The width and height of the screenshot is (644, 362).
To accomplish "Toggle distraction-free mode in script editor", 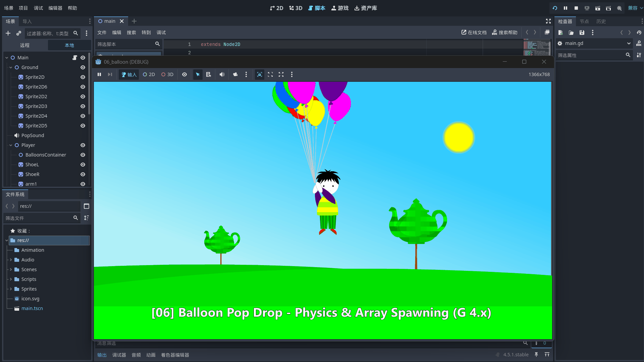I will pos(548,21).
